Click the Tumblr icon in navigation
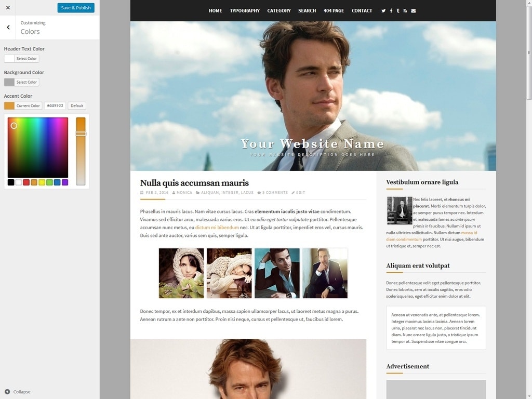Screen dimensions: 532x399 (x=398, y=11)
